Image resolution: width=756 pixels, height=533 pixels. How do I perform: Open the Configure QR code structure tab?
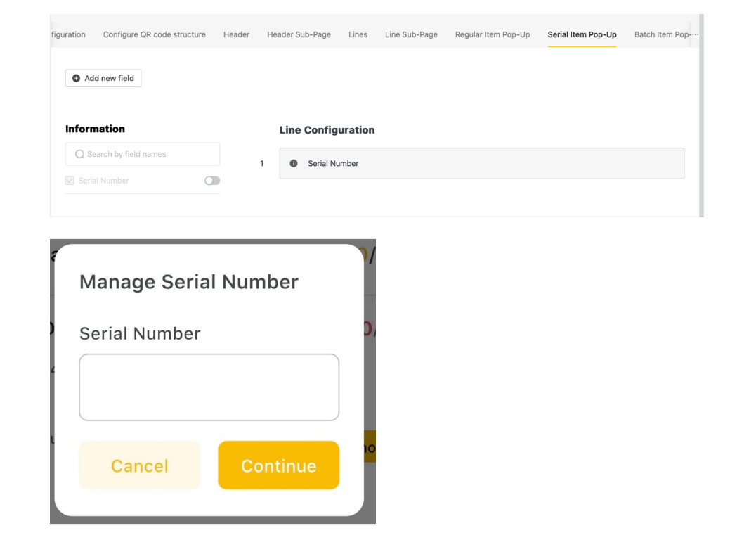coord(154,34)
